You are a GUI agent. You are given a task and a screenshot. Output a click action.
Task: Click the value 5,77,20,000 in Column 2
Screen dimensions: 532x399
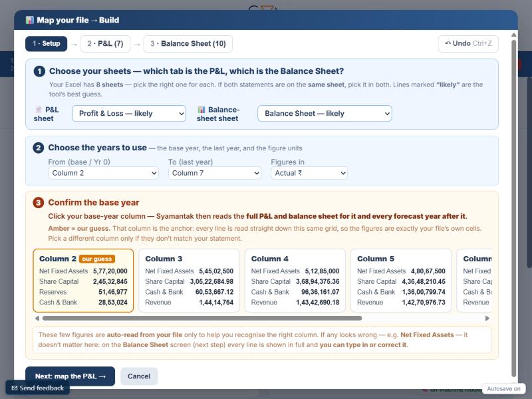(110, 271)
